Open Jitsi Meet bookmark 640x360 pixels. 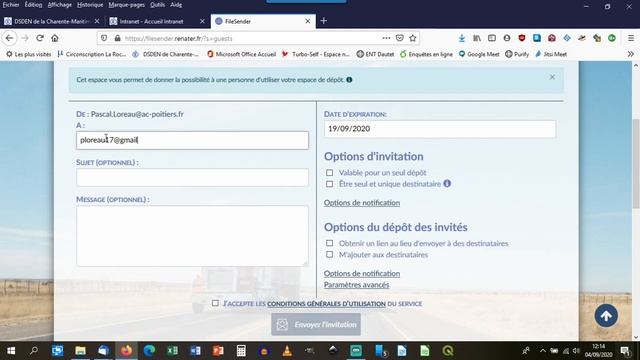551,54
